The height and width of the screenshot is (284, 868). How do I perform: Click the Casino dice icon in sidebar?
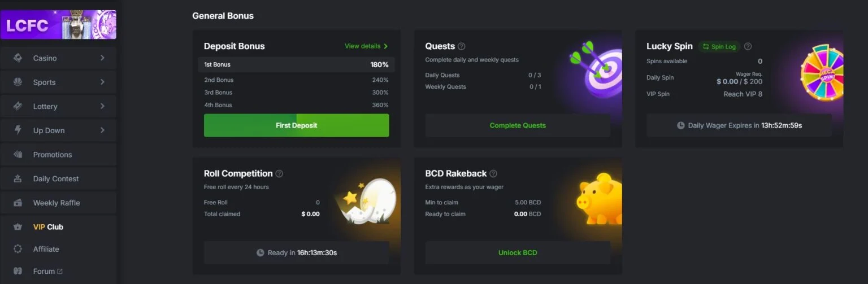[18, 58]
